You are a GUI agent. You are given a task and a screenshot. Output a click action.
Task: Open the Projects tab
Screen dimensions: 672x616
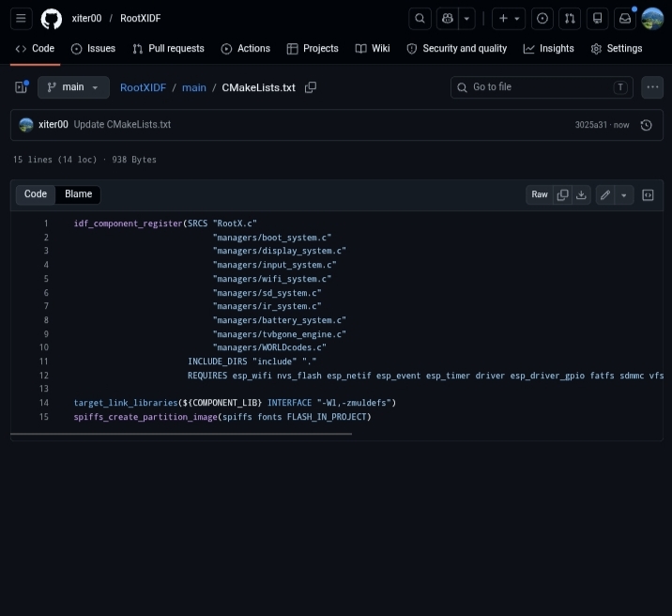(313, 49)
